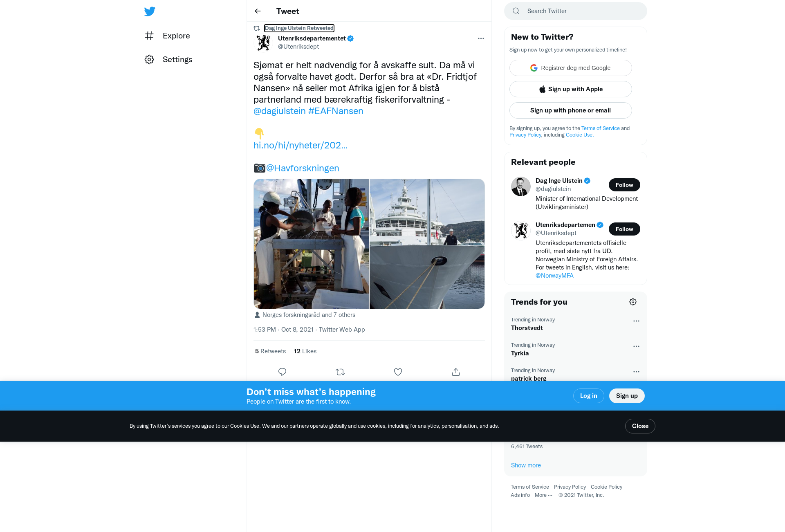Follow Dag Inge Ulstein
Viewport: 785px width, 532px height.
point(624,185)
